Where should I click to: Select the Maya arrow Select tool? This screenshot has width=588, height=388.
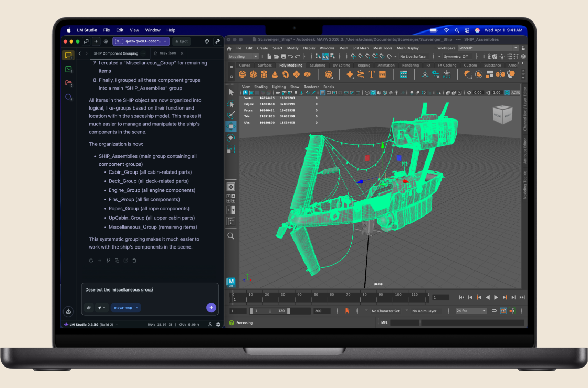231,92
